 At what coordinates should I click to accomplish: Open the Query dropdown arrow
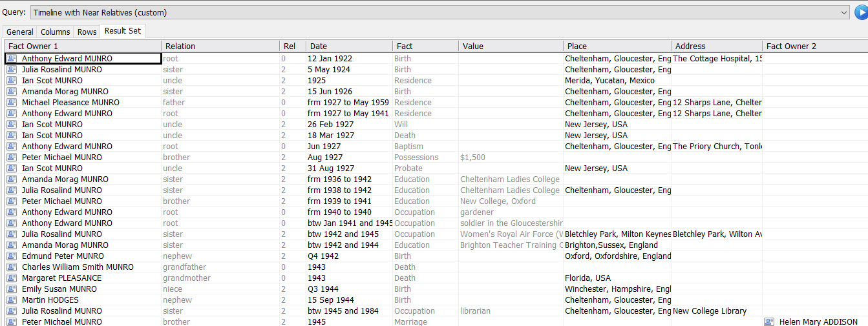tap(844, 12)
